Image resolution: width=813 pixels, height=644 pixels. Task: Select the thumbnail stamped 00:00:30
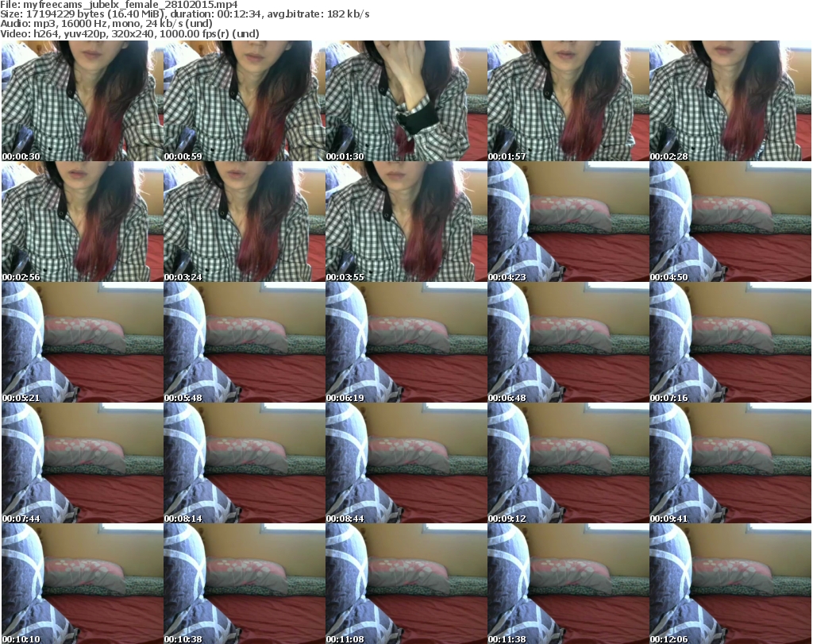pyautogui.click(x=83, y=101)
